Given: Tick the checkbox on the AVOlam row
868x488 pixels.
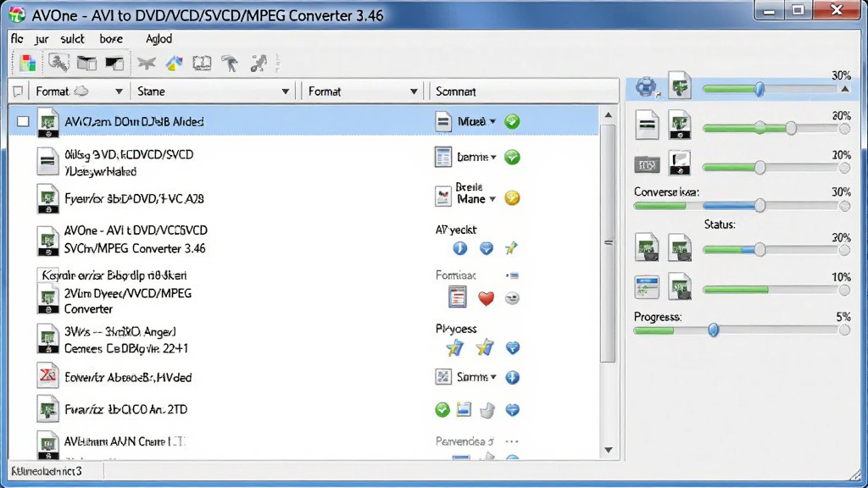Looking at the screenshot, I should [23, 121].
